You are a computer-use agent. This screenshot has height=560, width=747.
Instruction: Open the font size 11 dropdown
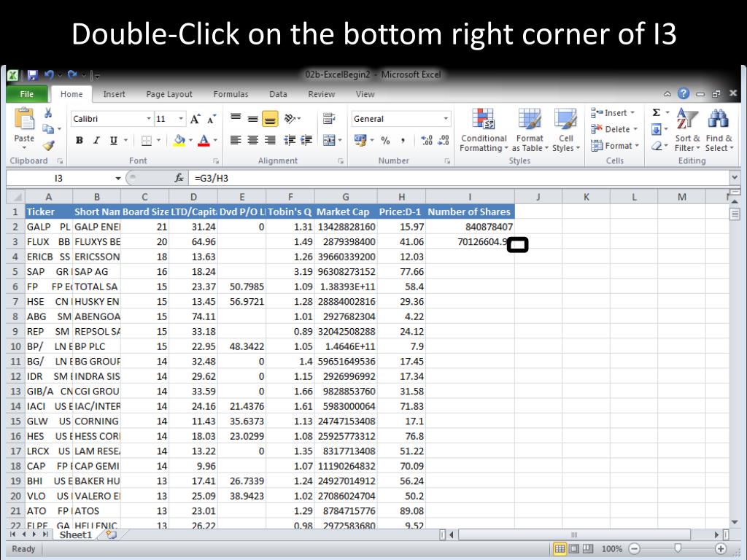tap(181, 119)
